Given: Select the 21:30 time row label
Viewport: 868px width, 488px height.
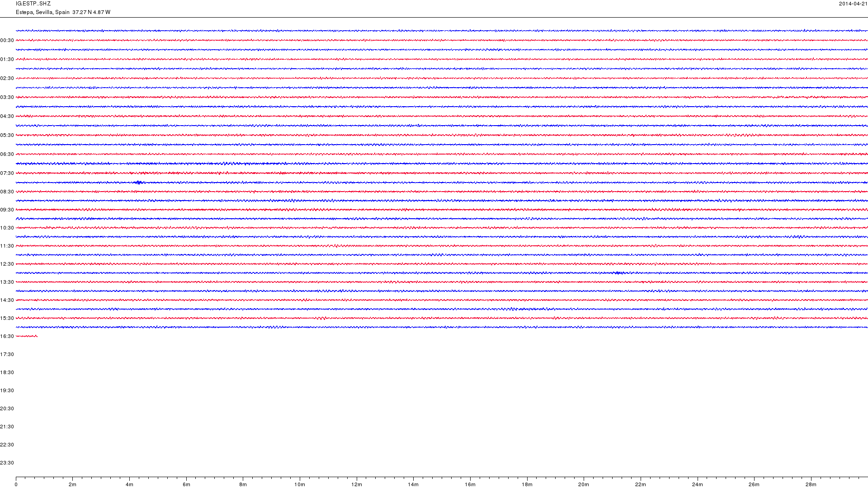Looking at the screenshot, I should 7,427.
